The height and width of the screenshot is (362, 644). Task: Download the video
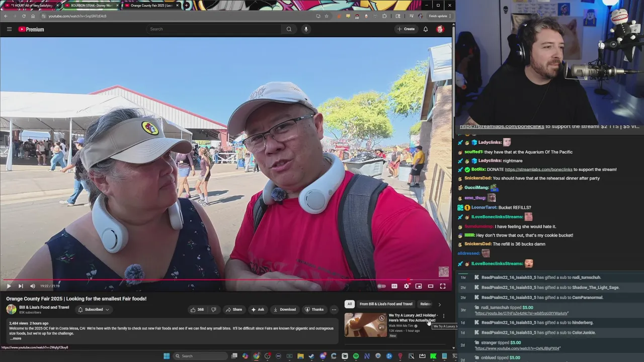(285, 310)
